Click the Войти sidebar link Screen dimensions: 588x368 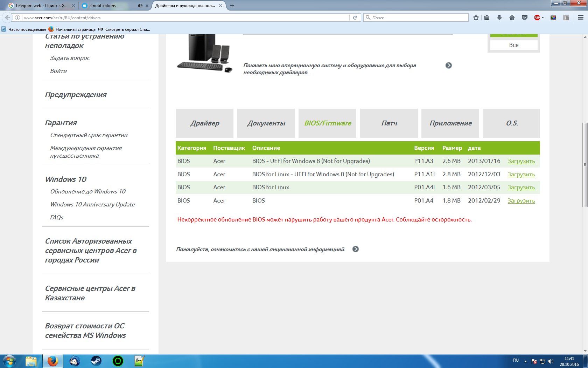[58, 71]
